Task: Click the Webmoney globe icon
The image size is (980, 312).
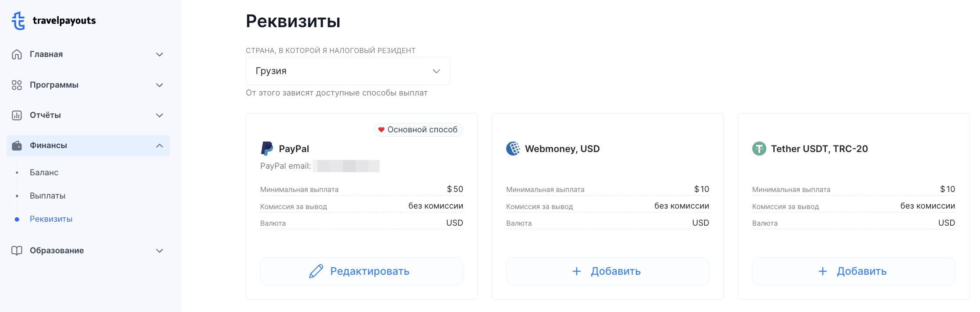Action: click(513, 149)
